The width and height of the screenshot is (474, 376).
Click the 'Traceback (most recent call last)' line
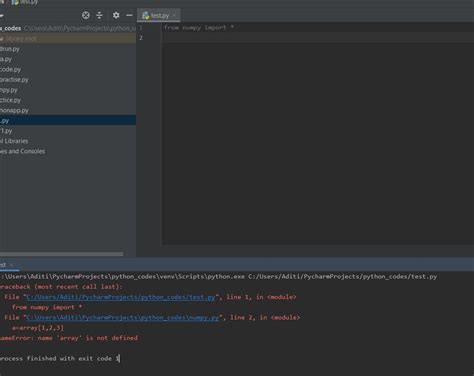(x=61, y=287)
